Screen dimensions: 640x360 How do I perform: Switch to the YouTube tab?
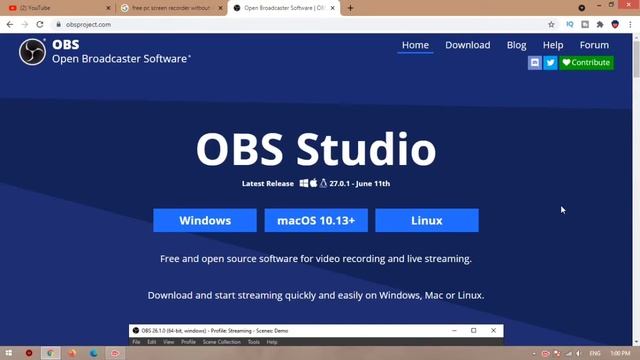pyautogui.click(x=58, y=8)
